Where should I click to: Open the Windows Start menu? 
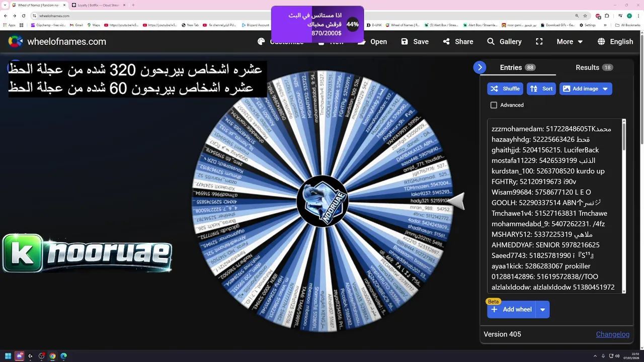pyautogui.click(x=8, y=356)
